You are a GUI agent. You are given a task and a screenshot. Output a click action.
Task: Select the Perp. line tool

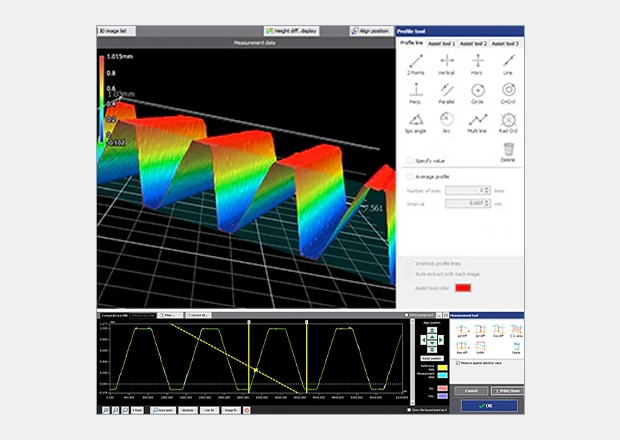tap(414, 91)
